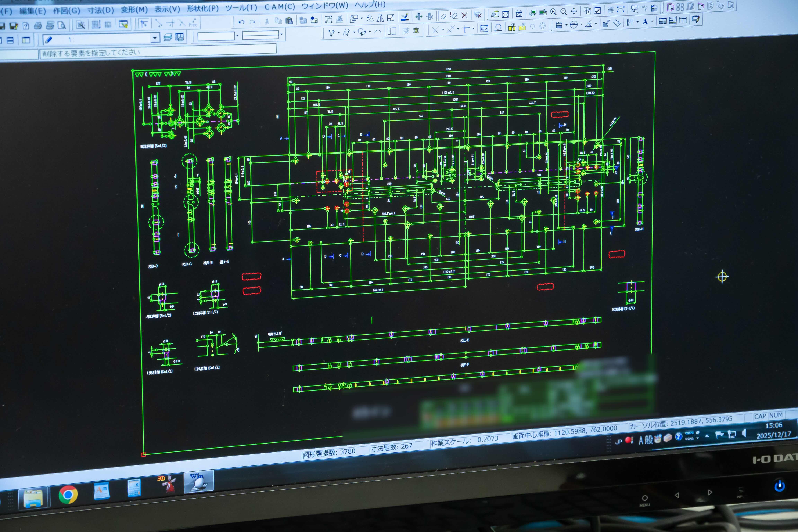798x532 pixels.
Task: Open the ヘルプ(H) help menu
Action: pos(370,4)
